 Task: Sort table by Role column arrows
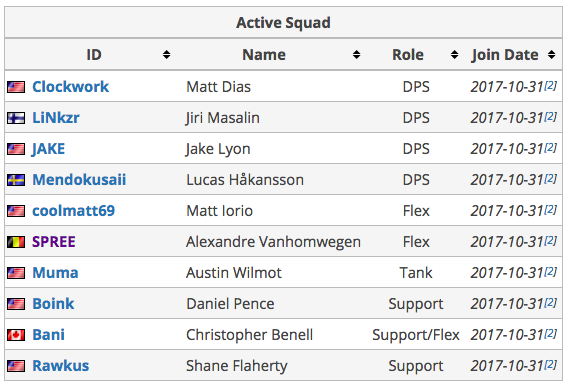point(454,55)
